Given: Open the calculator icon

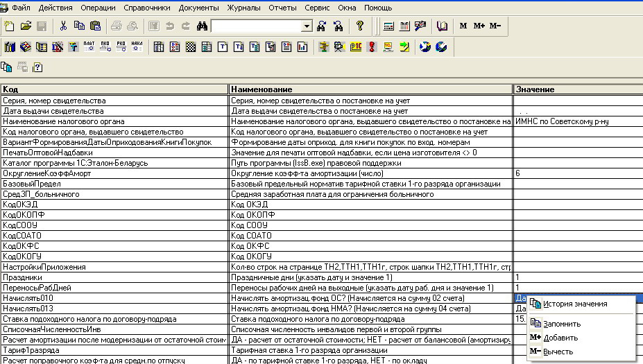Looking at the screenshot, I should pos(388,26).
